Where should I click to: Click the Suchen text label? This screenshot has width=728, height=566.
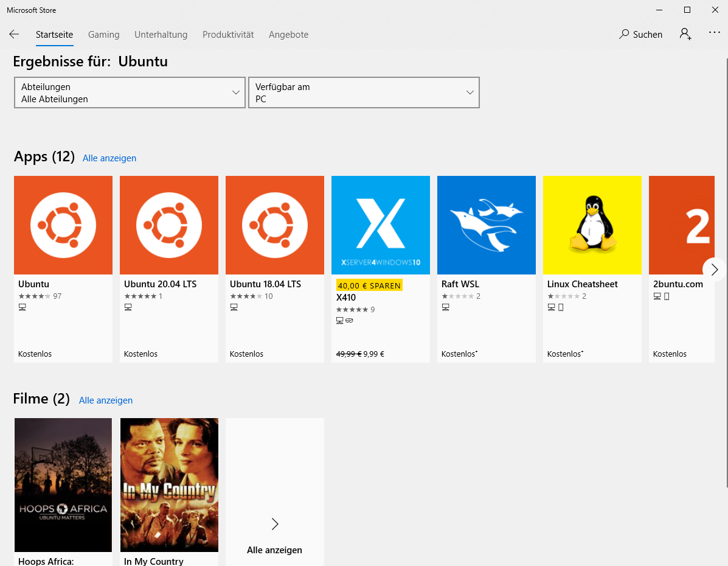[x=648, y=35]
